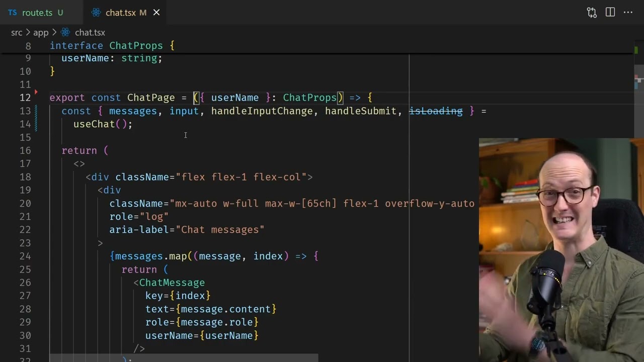Open changes using the compare icon

click(592, 13)
